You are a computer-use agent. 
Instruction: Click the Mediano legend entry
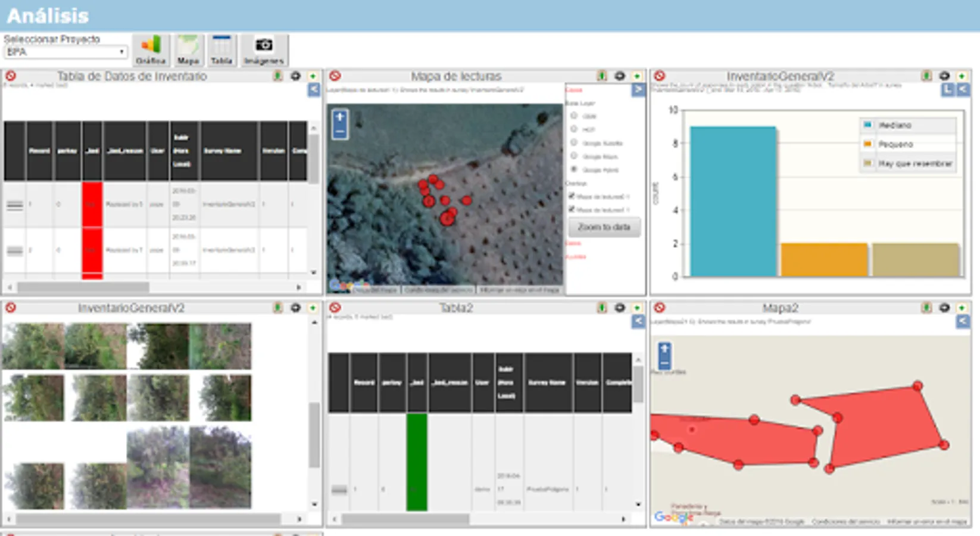point(895,125)
